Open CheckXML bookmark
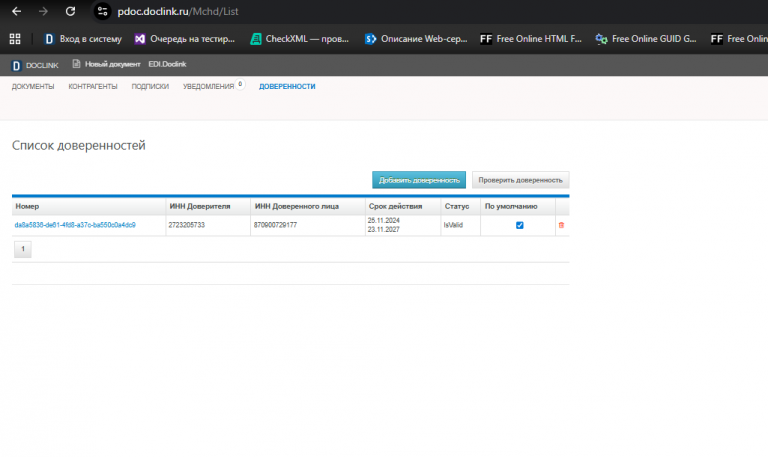The height and width of the screenshot is (457, 768). (300, 39)
